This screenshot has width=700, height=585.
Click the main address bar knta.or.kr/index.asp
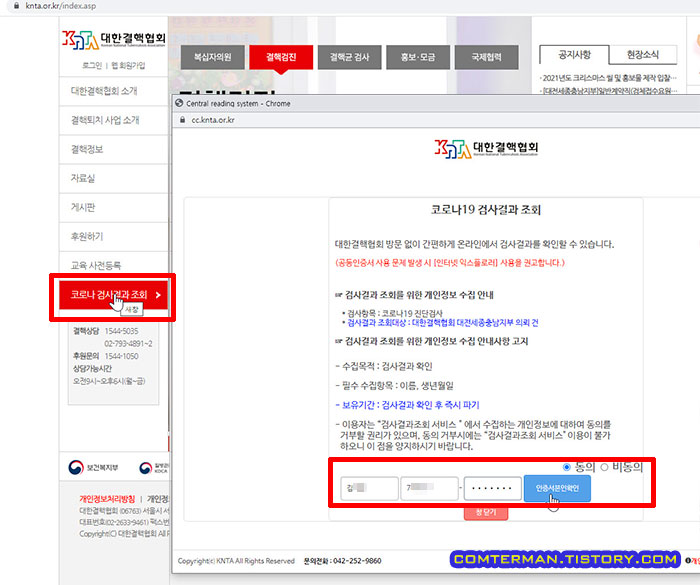click(61, 6)
